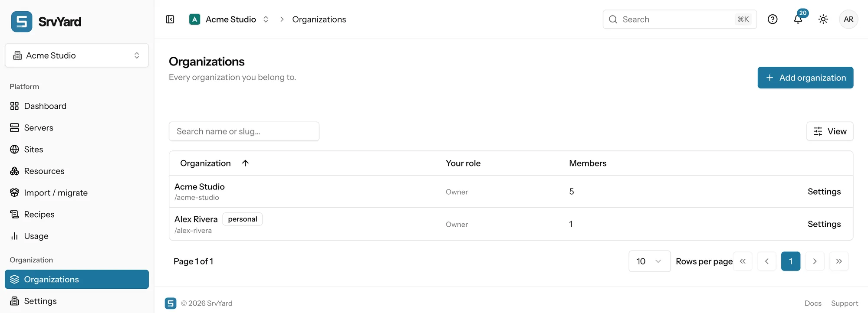868x313 pixels.
Task: Go to previous page button
Action: [x=767, y=261]
